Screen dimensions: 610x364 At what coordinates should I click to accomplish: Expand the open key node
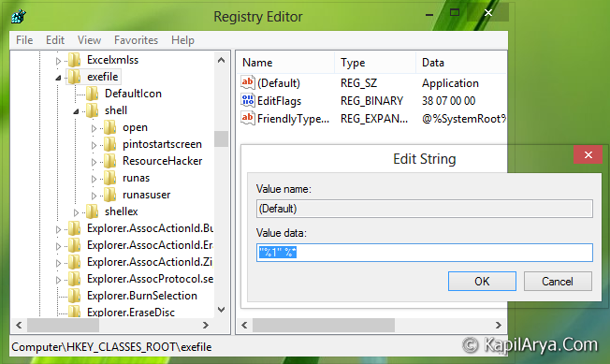pyautogui.click(x=94, y=128)
